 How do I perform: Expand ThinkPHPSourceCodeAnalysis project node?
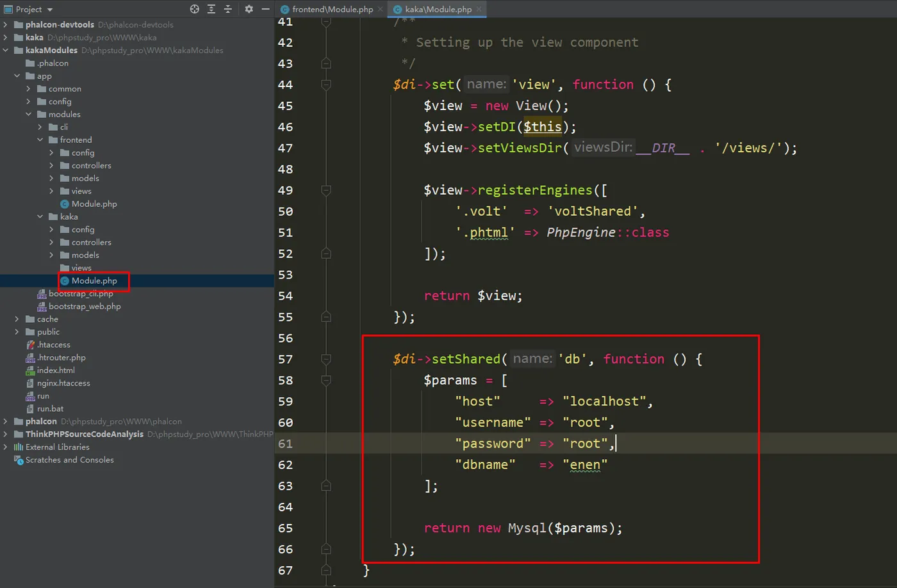click(x=6, y=434)
